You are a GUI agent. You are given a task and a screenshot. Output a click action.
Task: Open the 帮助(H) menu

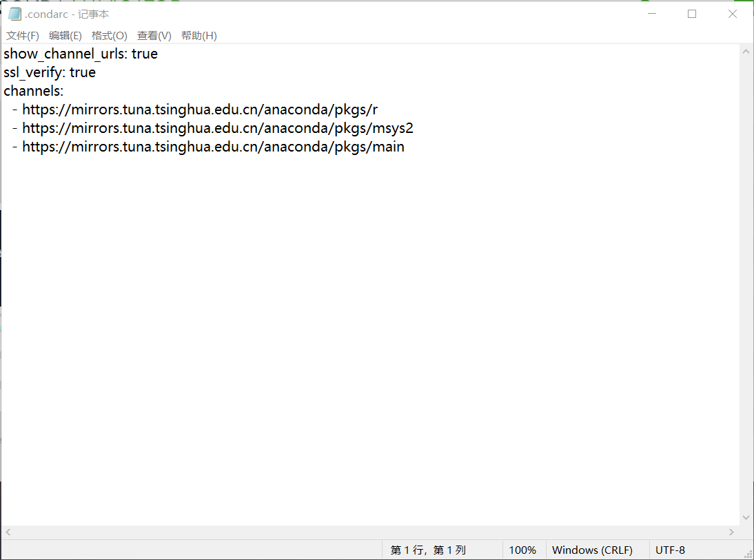(199, 36)
